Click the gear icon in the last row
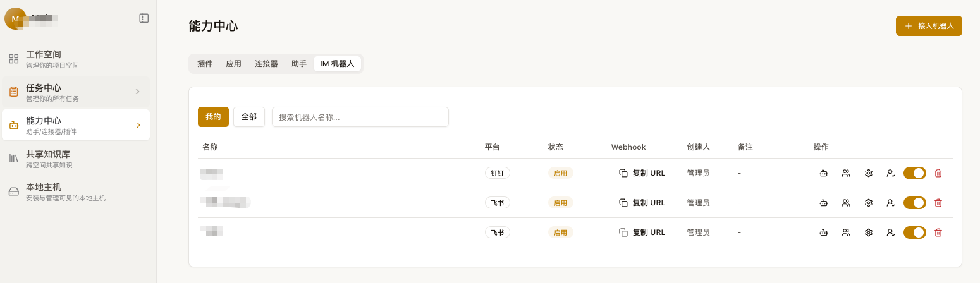The height and width of the screenshot is (283, 980). [x=869, y=232]
